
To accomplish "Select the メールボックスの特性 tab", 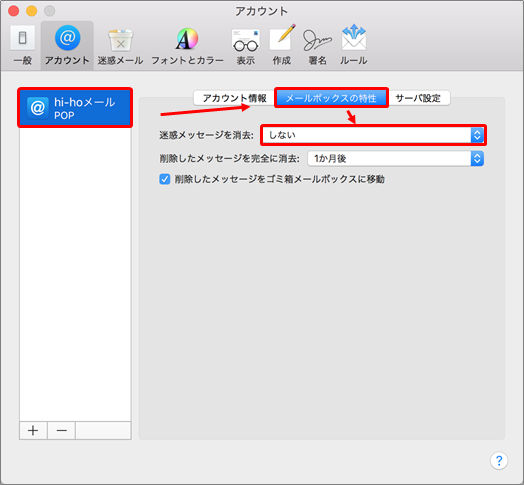I will coord(331,98).
